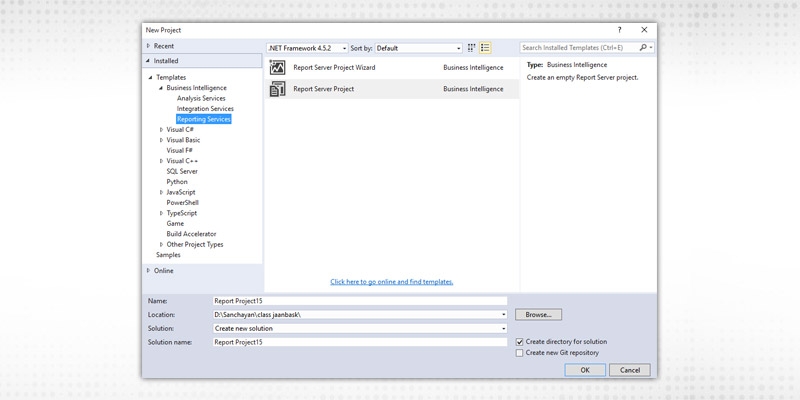Image resolution: width=800 pixels, height=400 pixels.
Task: Enable Create new Git repository checkbox
Action: pos(519,353)
